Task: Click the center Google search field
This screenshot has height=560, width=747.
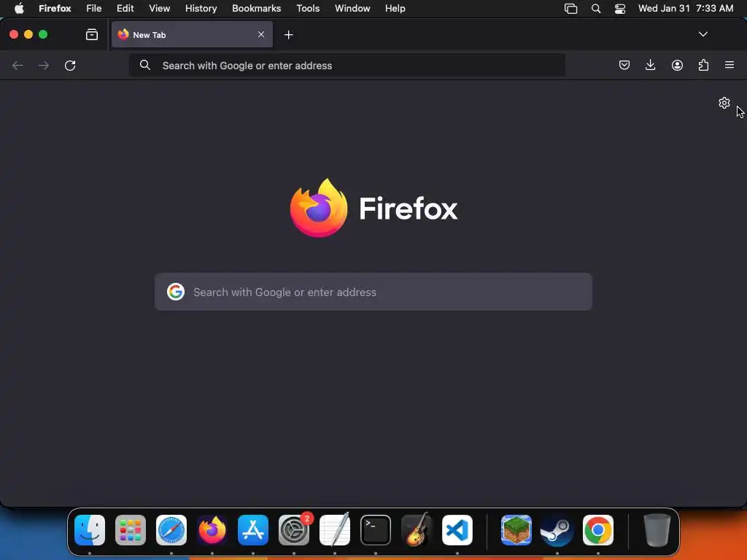Action: tap(373, 292)
